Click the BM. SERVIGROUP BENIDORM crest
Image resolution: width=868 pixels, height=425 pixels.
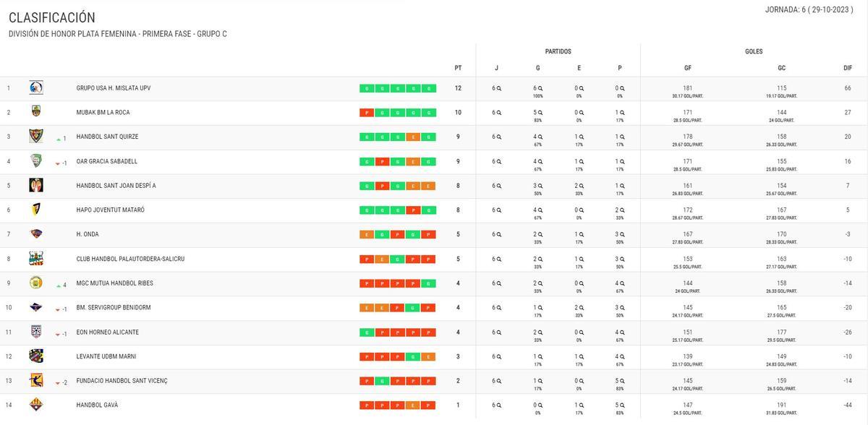36,308
